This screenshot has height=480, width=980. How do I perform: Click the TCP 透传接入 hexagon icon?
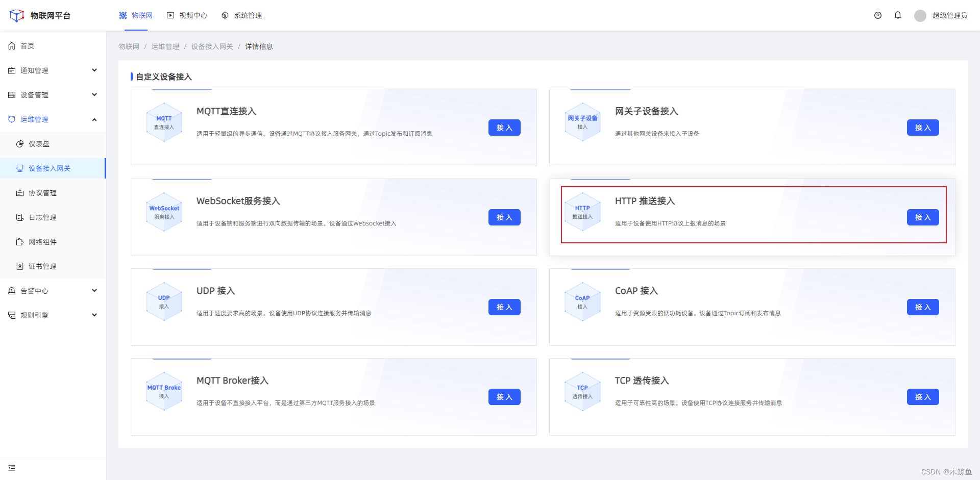582,392
